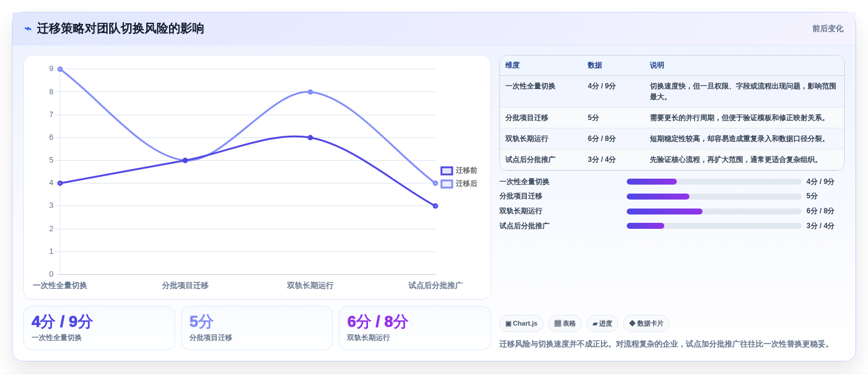868x374 pixels.
Task: Click 迁移后 data point at 试点后分批推广
Action: tap(435, 183)
